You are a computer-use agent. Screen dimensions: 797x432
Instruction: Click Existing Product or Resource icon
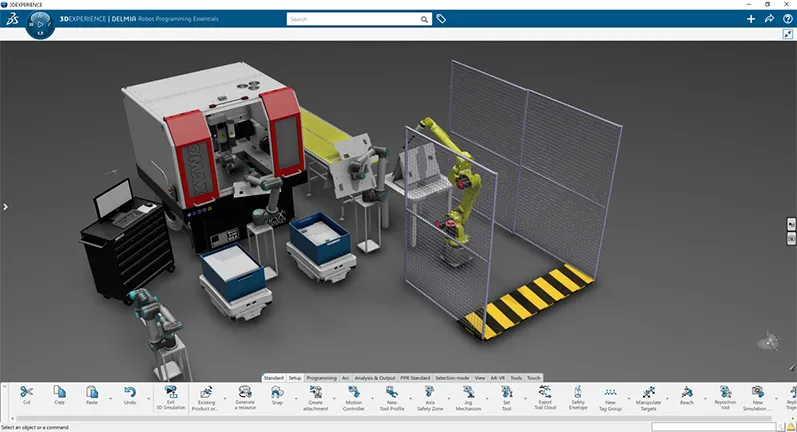point(206,392)
